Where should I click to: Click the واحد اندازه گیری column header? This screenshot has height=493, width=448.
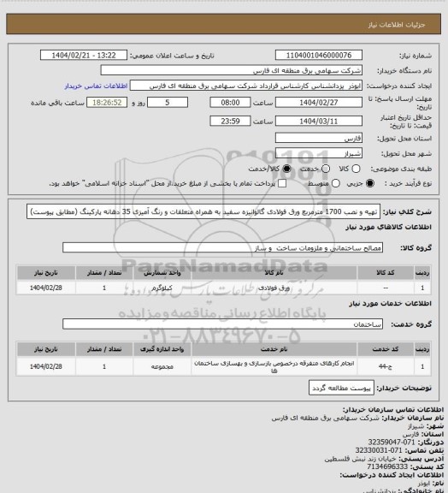162,349
